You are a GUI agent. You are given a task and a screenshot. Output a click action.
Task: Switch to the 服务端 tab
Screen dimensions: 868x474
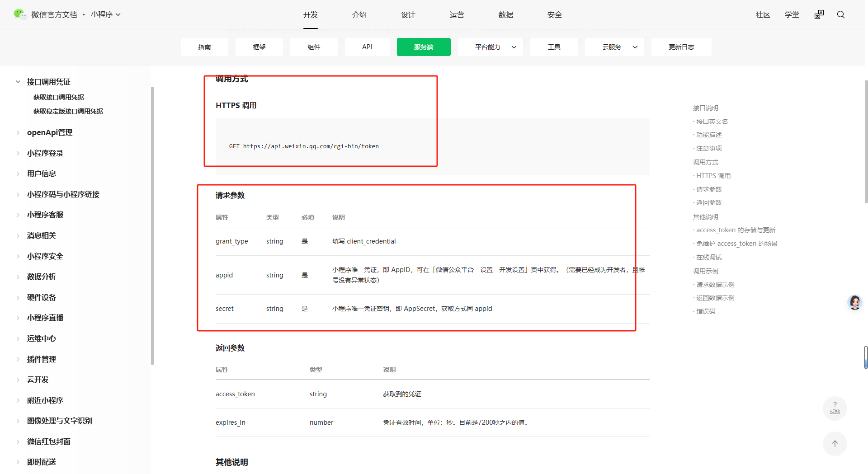click(x=423, y=47)
